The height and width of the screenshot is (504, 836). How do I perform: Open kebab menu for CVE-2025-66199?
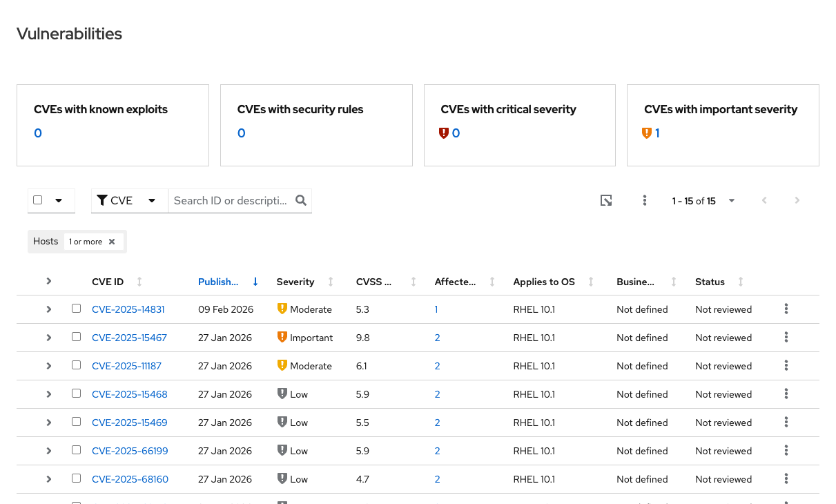click(786, 451)
